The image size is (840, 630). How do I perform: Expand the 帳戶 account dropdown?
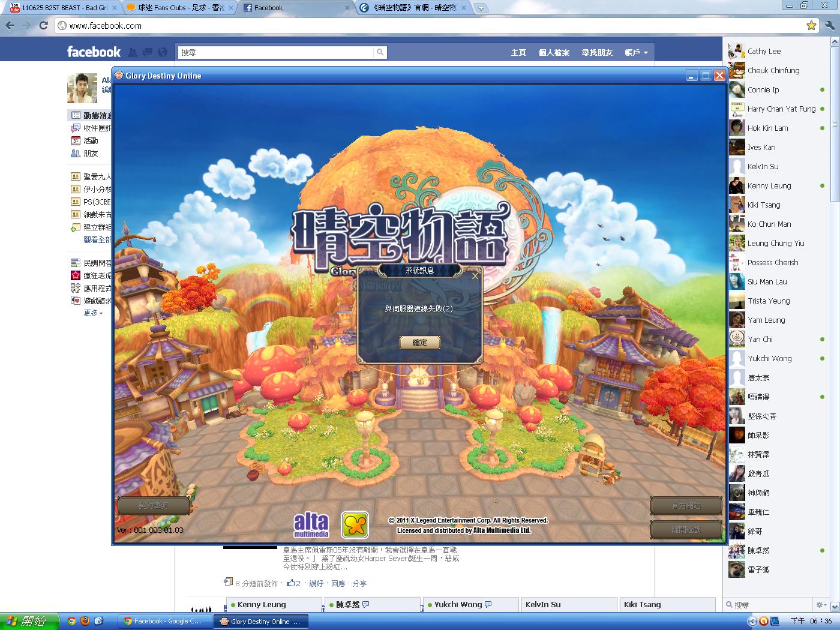click(x=636, y=53)
